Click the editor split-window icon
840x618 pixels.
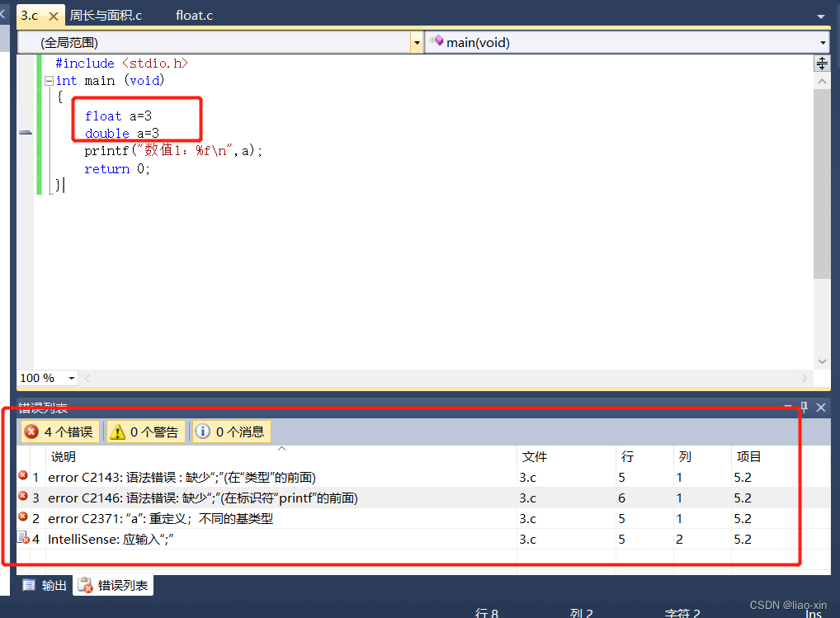point(822,64)
